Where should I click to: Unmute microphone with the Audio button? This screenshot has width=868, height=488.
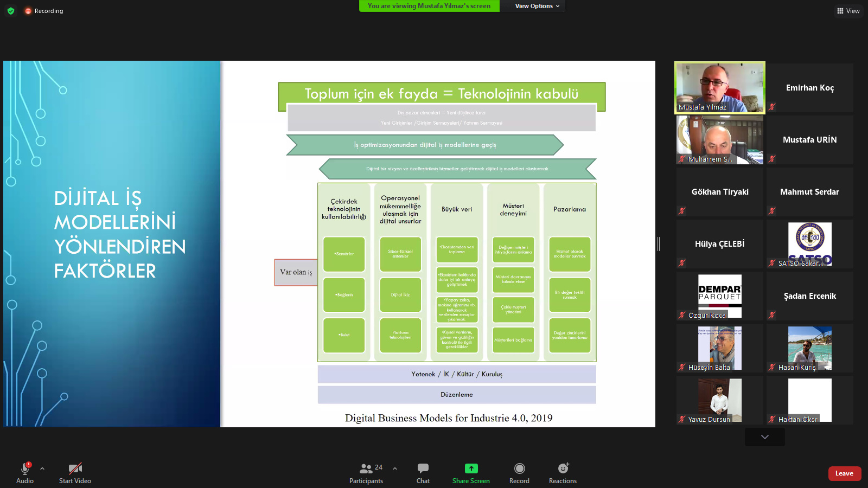click(x=25, y=468)
